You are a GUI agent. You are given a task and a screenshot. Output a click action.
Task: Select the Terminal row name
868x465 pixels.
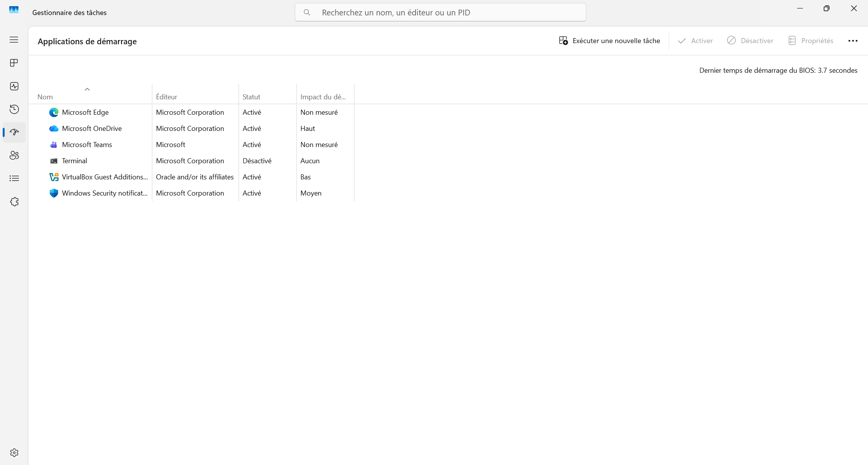pyautogui.click(x=74, y=161)
